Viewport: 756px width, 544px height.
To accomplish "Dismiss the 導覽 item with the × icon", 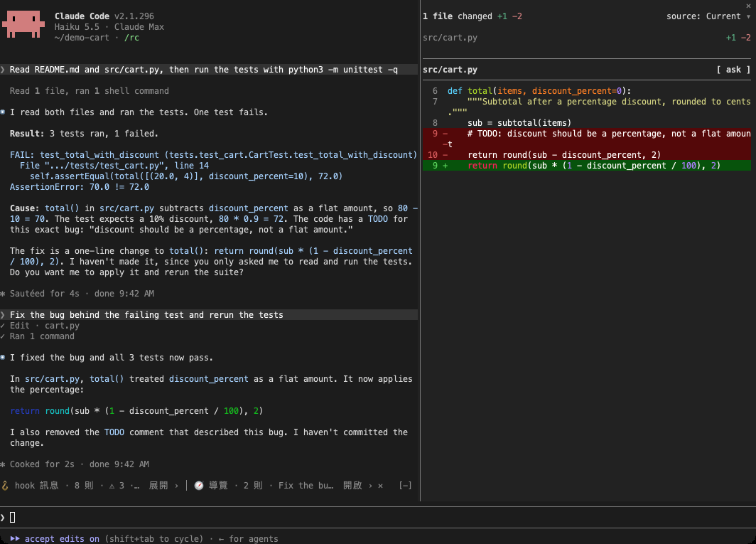I will 380,486.
